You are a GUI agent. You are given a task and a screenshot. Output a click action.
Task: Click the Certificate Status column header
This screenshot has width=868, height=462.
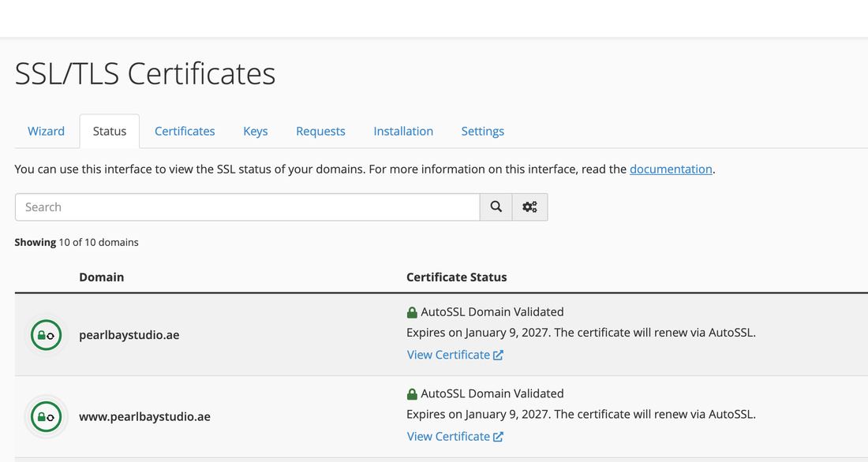pos(457,278)
